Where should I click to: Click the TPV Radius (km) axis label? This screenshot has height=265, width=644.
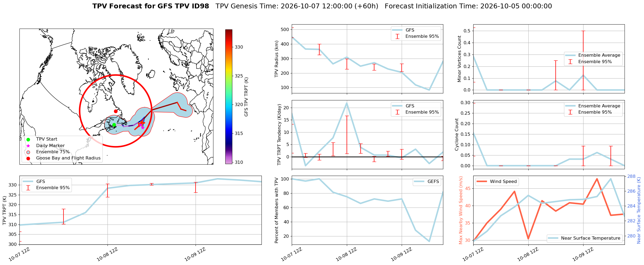pyautogui.click(x=277, y=59)
